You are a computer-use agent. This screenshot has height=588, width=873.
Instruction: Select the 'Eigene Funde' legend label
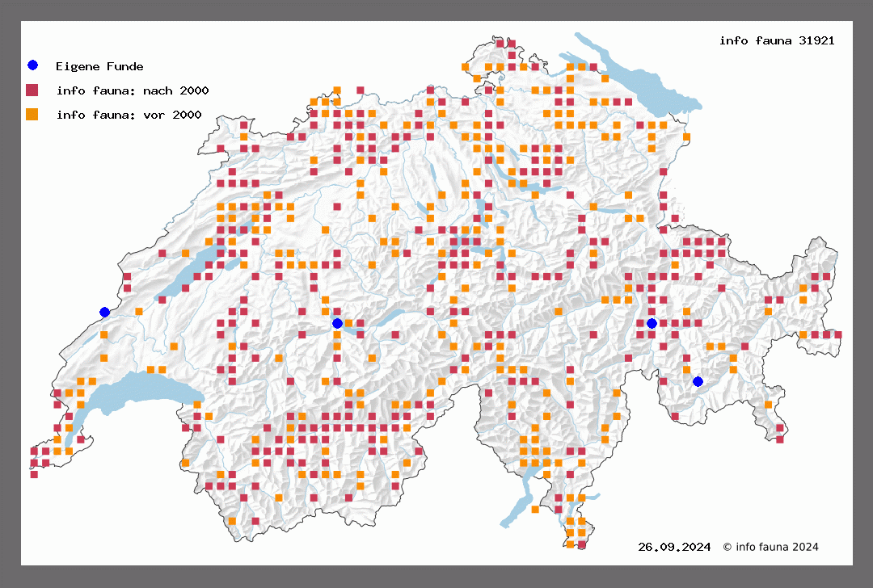coord(99,66)
